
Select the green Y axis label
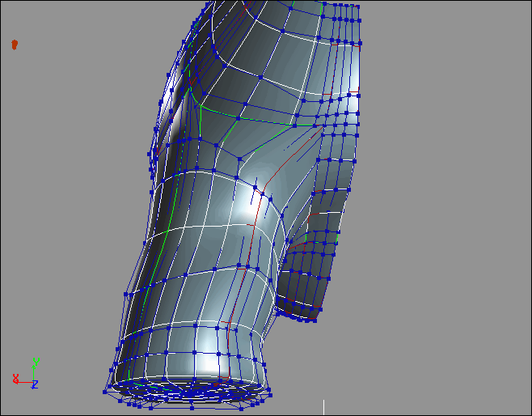click(x=35, y=362)
